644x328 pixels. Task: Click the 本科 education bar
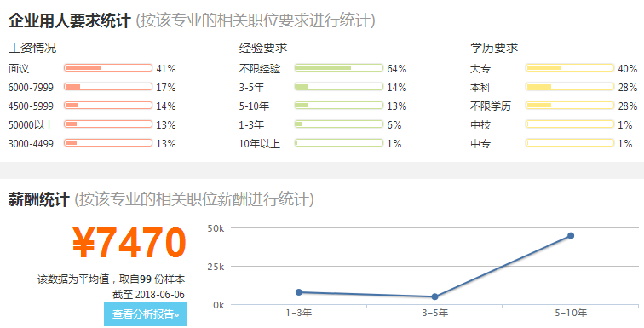570,87
